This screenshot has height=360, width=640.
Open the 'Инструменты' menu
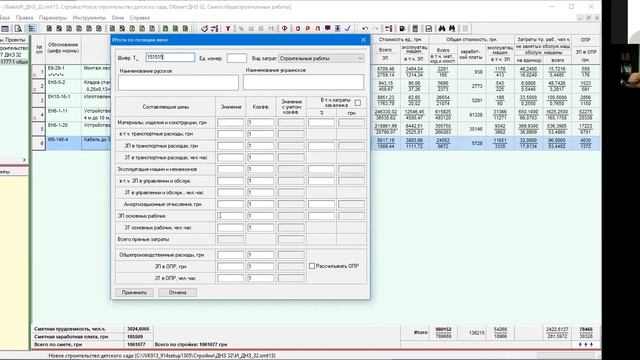pyautogui.click(x=89, y=18)
